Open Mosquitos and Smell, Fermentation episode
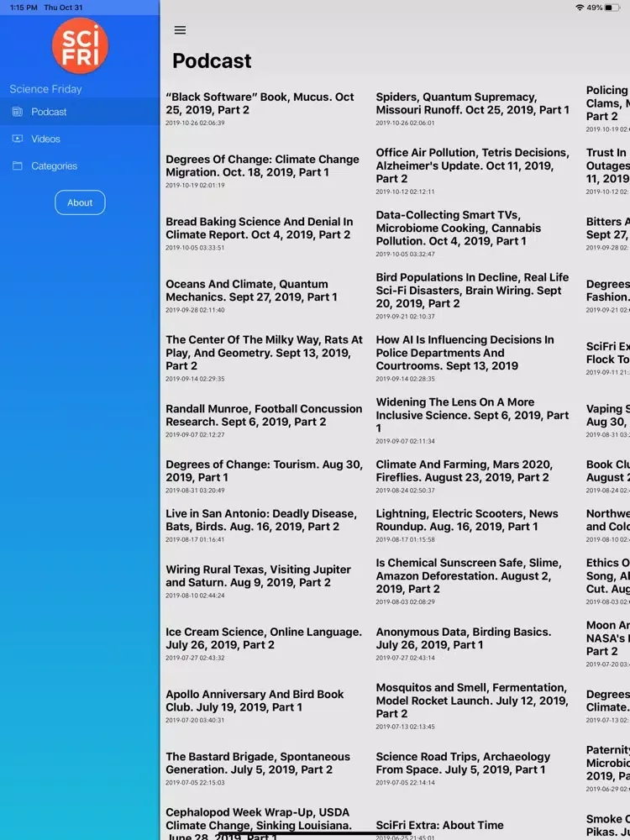Screen dimensions: 630x840 point(472,701)
